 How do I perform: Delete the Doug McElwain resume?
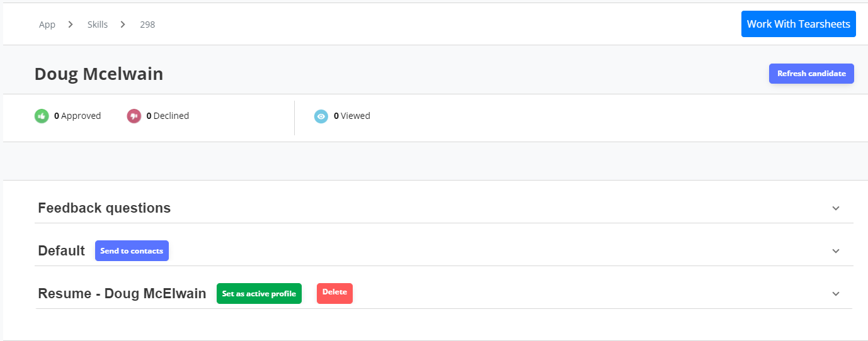click(334, 293)
